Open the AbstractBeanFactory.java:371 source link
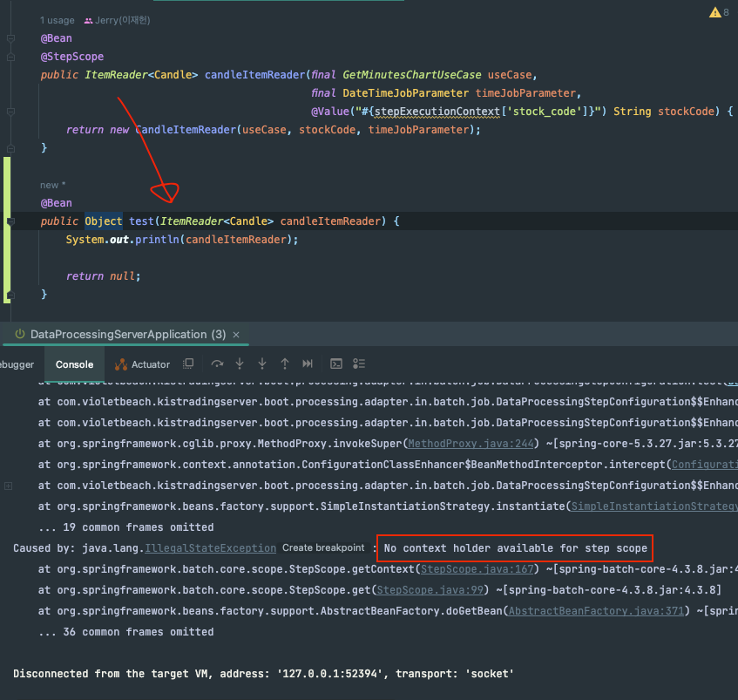 tap(596, 610)
